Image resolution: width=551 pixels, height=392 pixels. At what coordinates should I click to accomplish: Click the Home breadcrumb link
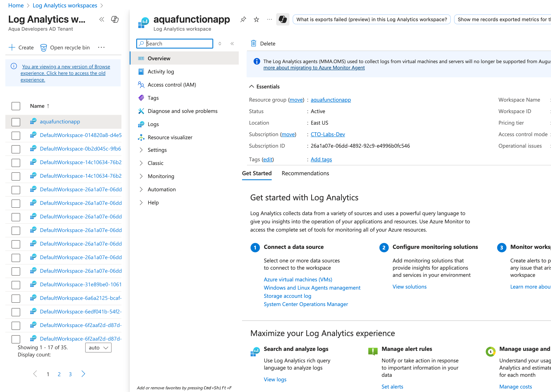[x=16, y=5]
